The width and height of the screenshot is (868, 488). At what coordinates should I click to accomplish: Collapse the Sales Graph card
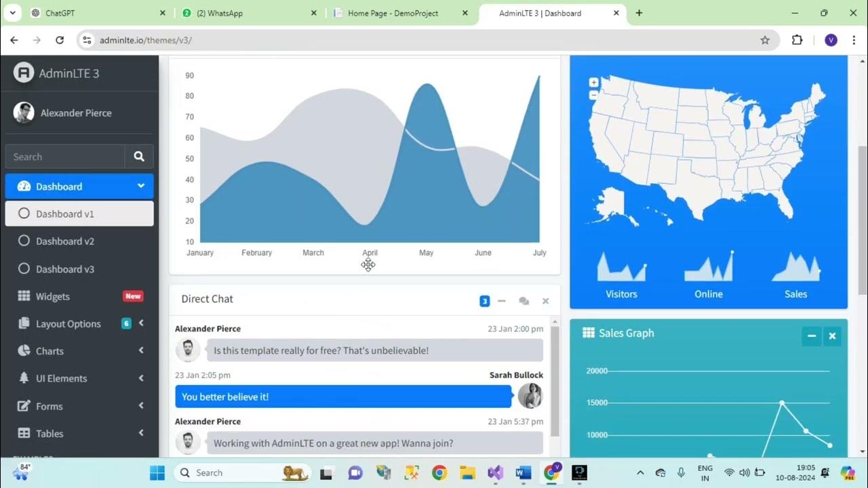tap(811, 336)
